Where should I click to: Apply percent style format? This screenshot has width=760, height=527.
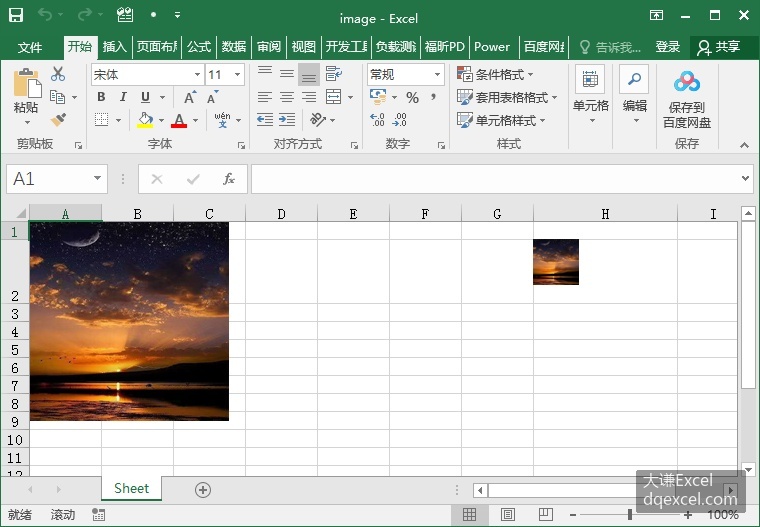click(x=412, y=97)
